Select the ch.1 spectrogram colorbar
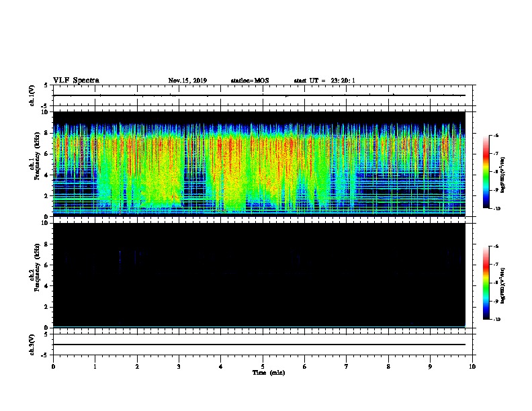 486,172
